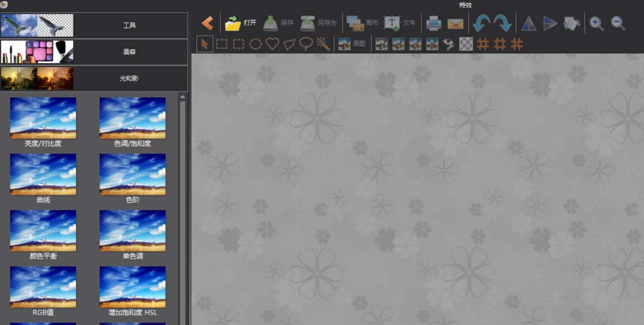Click the 保存 save icon

tap(270, 23)
